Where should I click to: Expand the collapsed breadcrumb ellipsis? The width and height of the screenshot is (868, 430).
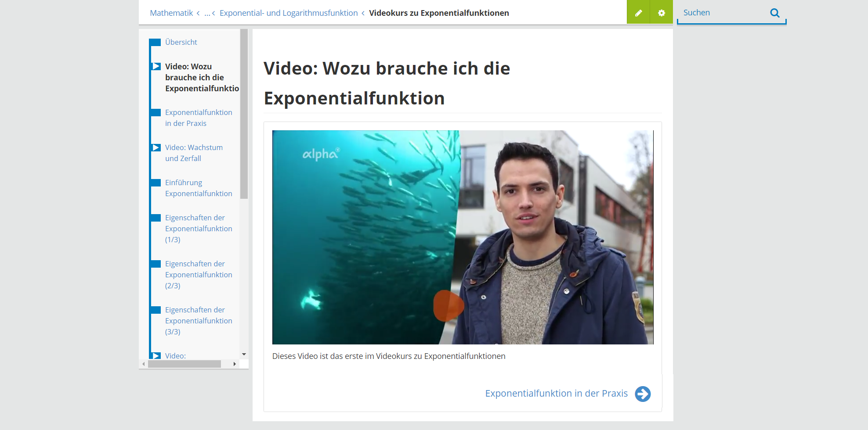click(207, 13)
